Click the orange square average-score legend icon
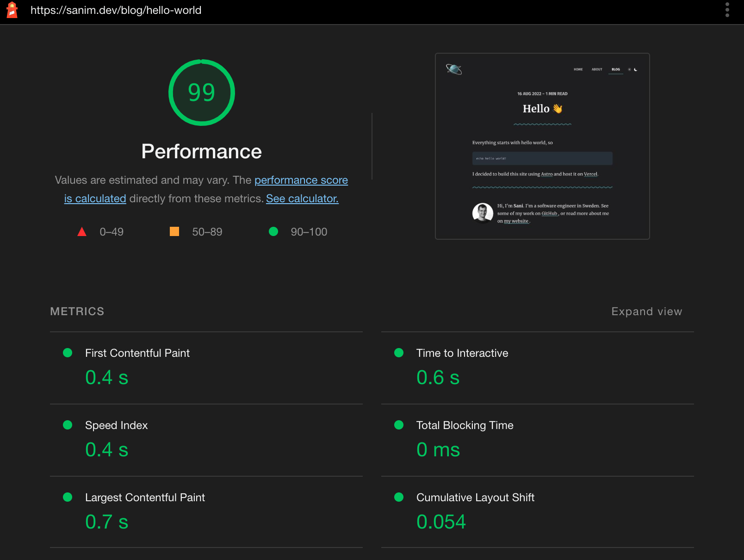This screenshot has height=560, width=744. click(x=174, y=231)
